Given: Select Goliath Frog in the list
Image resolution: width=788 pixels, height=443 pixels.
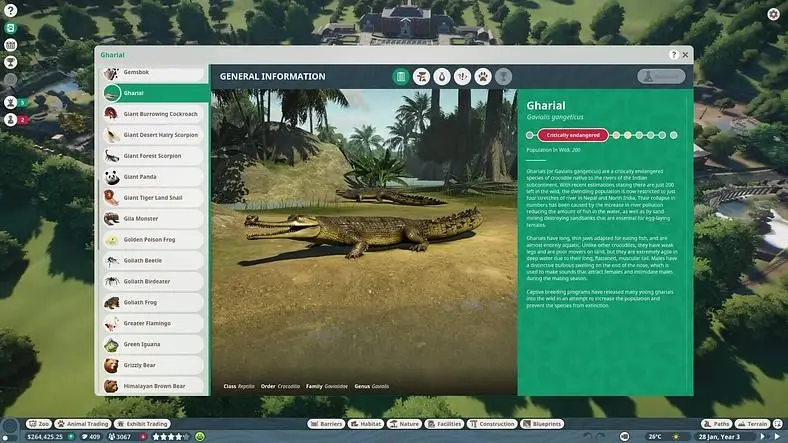Looking at the screenshot, I should pos(154,302).
